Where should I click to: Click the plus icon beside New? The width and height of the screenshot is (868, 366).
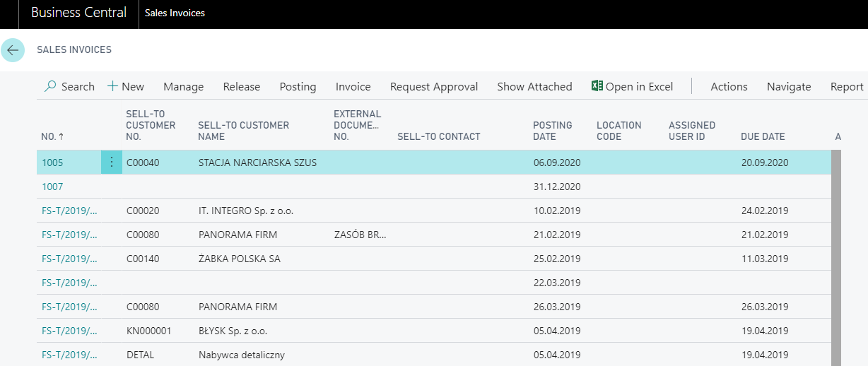click(112, 86)
